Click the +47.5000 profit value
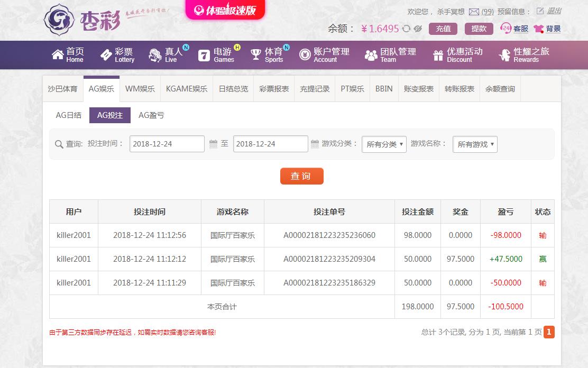 coord(506,259)
